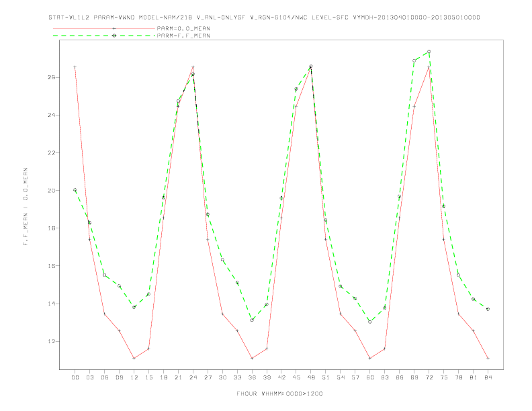Screen dimensions: 532x411
Task: Click the chart title starting STAT=VL1L2
Action: tap(264, 17)
